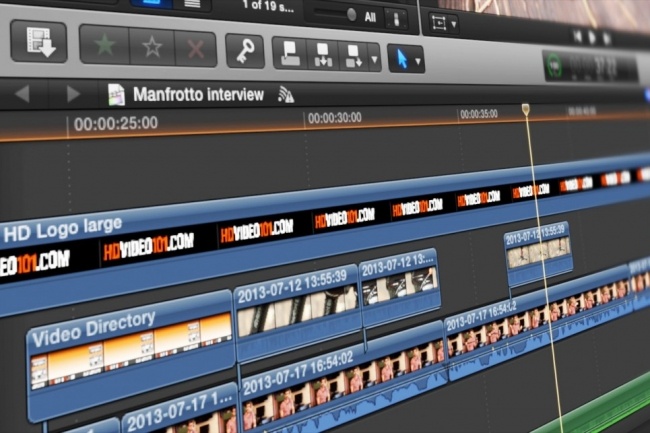Activate the viewer Transform tool
650x433 pixels.
tap(439, 22)
